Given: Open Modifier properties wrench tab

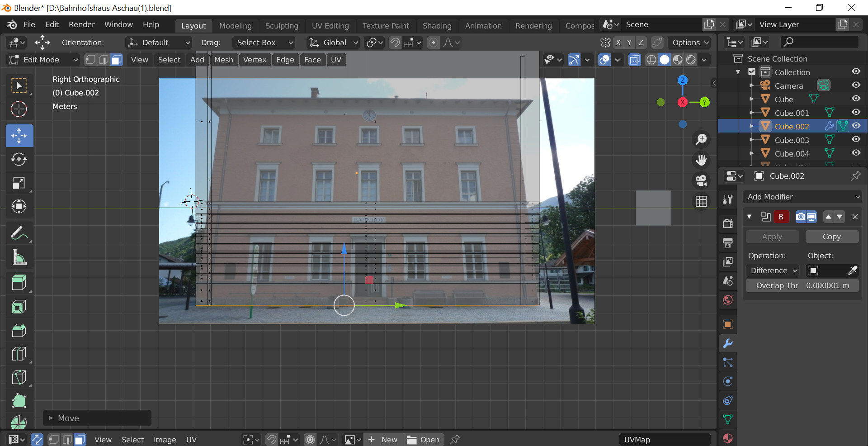Looking at the screenshot, I should coord(728,343).
